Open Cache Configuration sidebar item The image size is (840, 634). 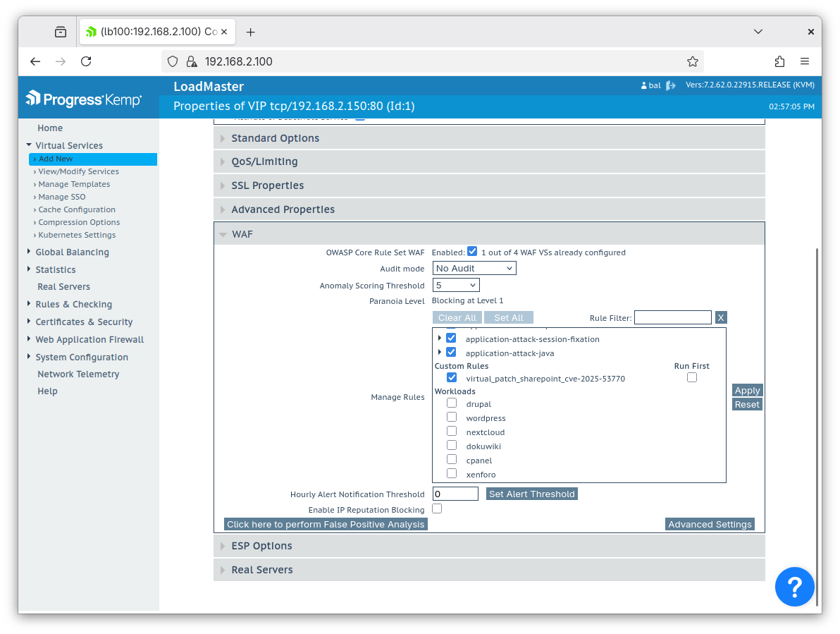tap(77, 209)
